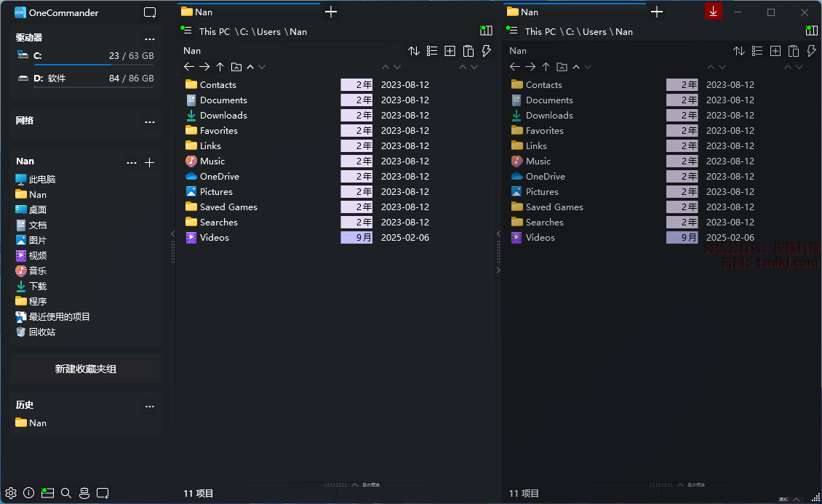Add a new tab in the left pane
The image size is (822, 504).
[331, 12]
